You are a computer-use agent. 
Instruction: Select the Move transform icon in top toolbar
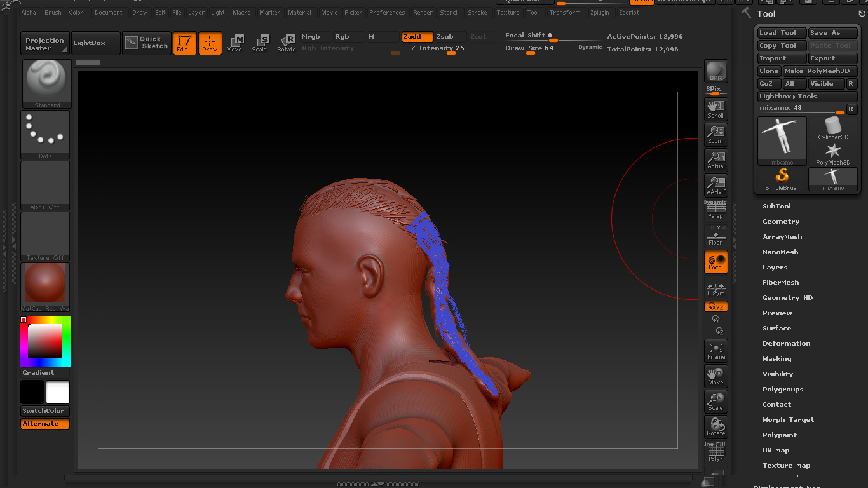(x=235, y=43)
